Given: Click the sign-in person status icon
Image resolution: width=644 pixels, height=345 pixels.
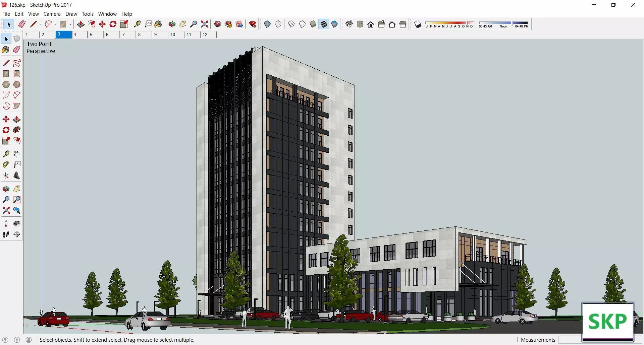Looking at the screenshot, I should pyautogui.click(x=29, y=340).
